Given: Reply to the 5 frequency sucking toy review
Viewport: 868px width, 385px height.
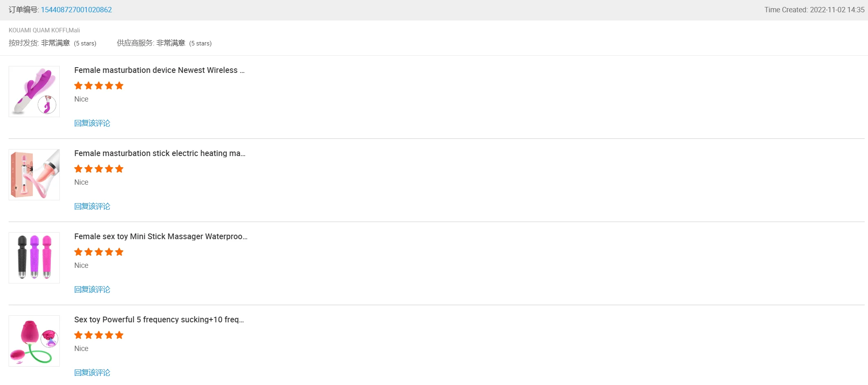Looking at the screenshot, I should tap(92, 373).
